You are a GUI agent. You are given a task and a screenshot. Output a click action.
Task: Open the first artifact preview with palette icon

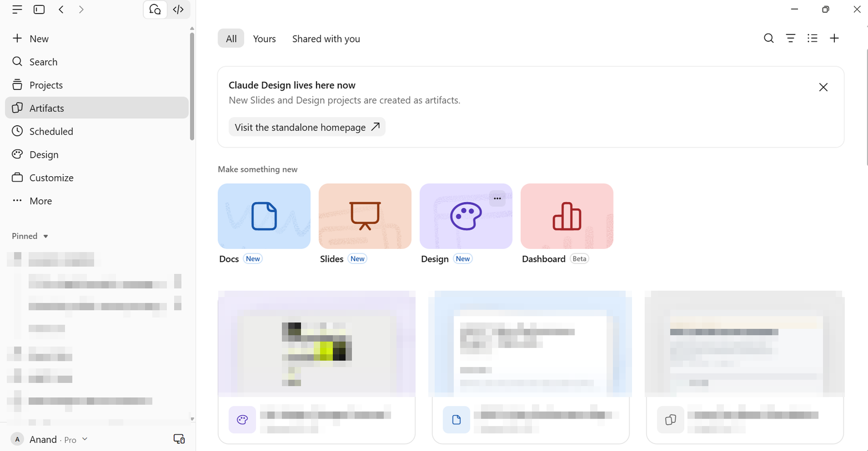(x=317, y=367)
